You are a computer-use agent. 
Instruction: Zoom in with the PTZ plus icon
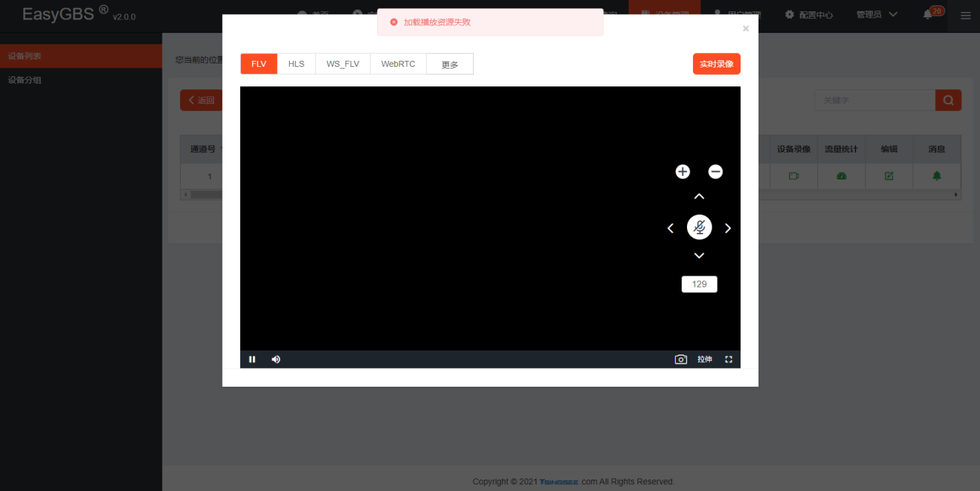click(682, 172)
